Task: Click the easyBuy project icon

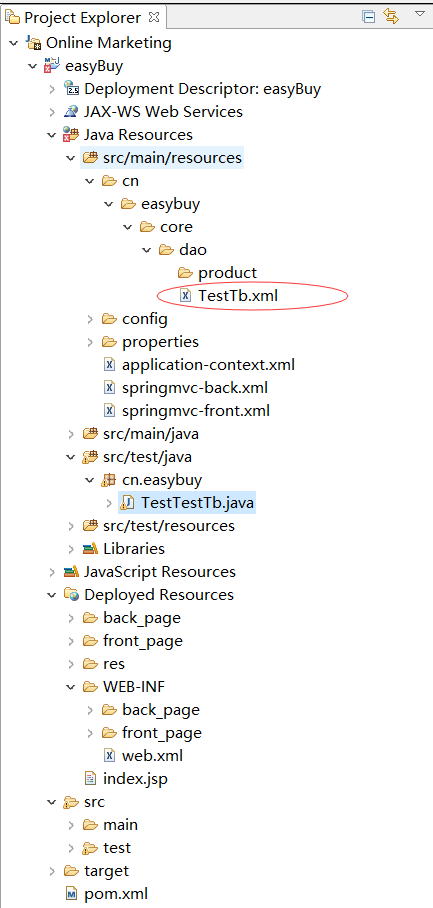Action: [x=53, y=66]
